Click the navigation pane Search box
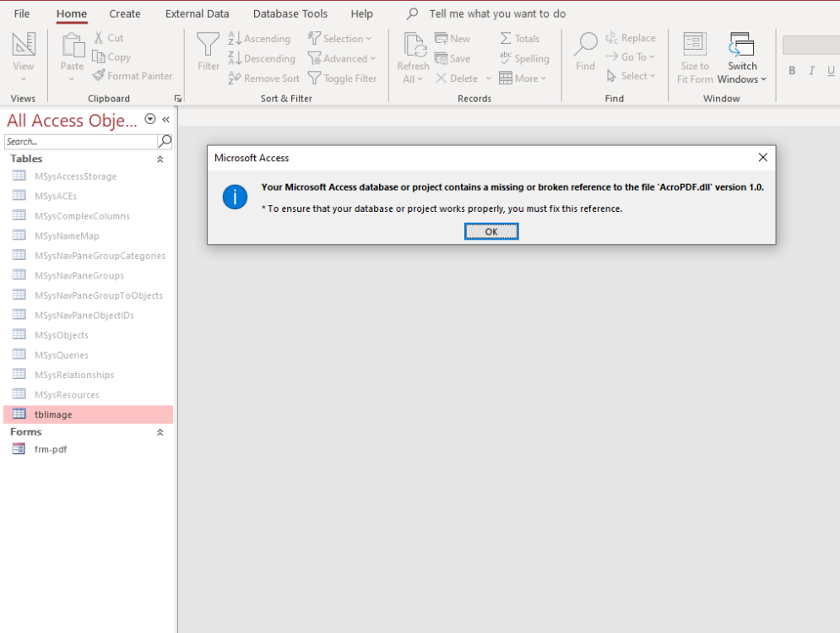The image size is (840, 633). 80,142
